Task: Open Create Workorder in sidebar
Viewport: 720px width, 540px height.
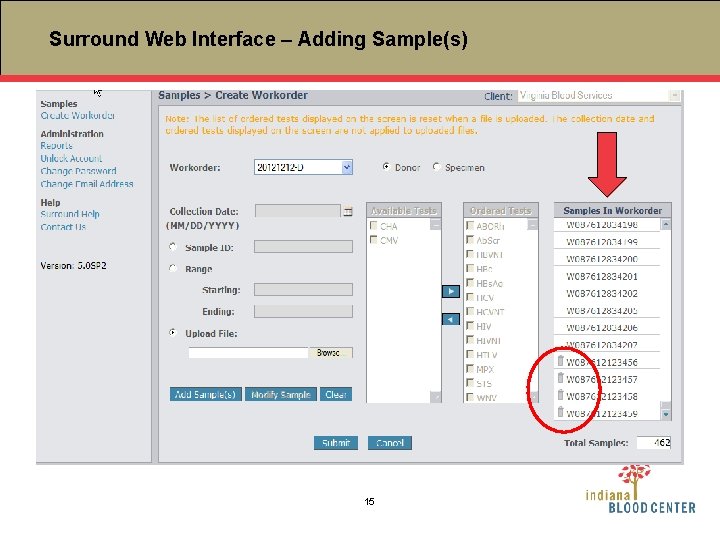Action: 78,115
